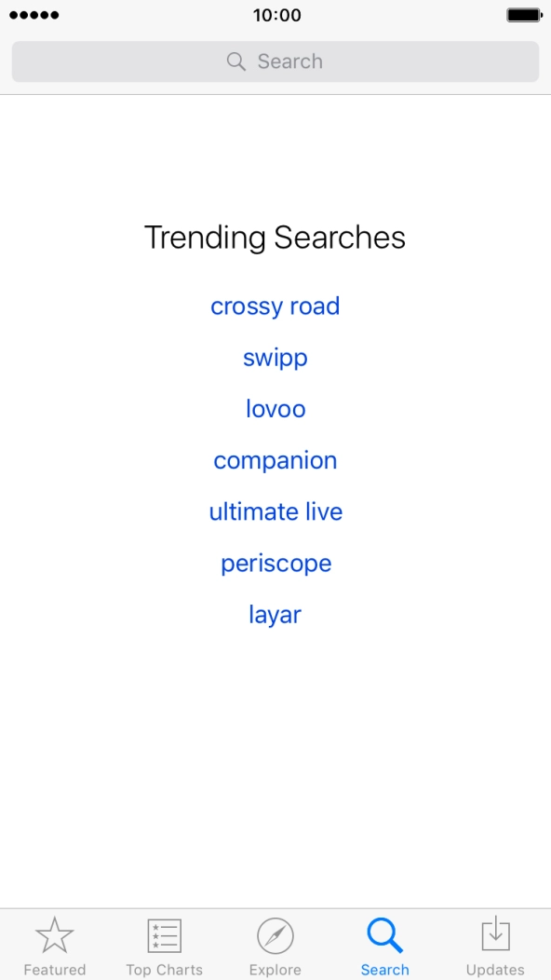Open the periscope trending search
This screenshot has height=980, width=551.
275,563
